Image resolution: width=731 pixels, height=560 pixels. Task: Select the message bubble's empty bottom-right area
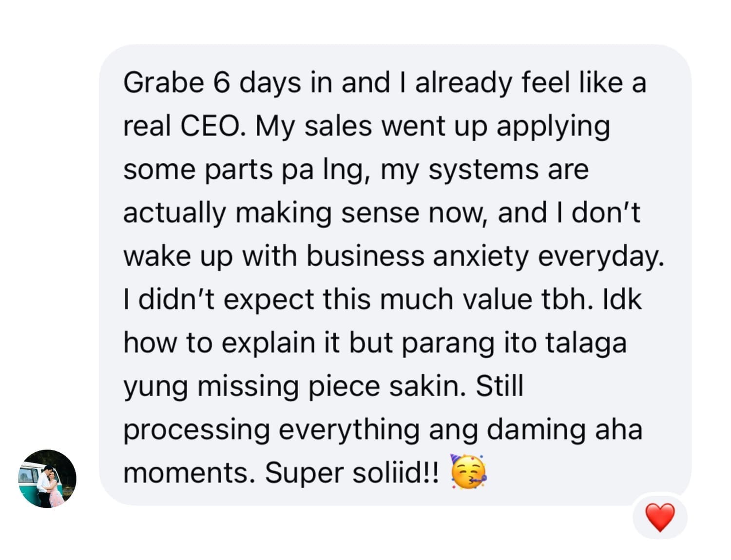(585, 475)
